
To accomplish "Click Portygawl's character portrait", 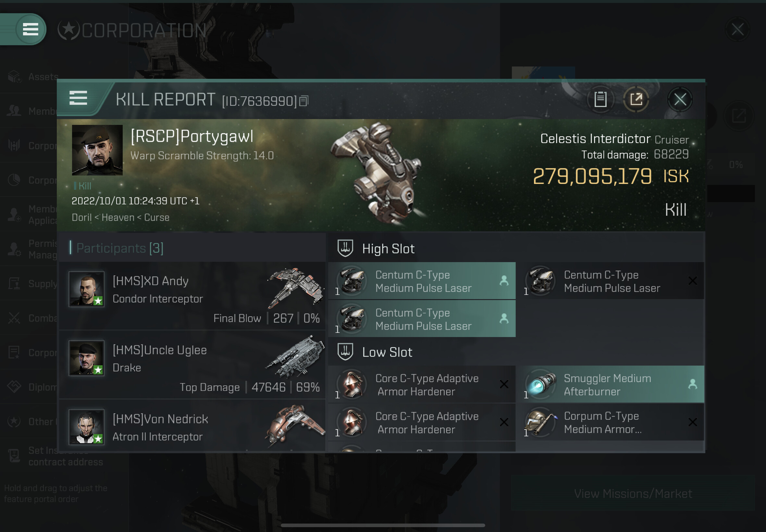I will (97, 150).
